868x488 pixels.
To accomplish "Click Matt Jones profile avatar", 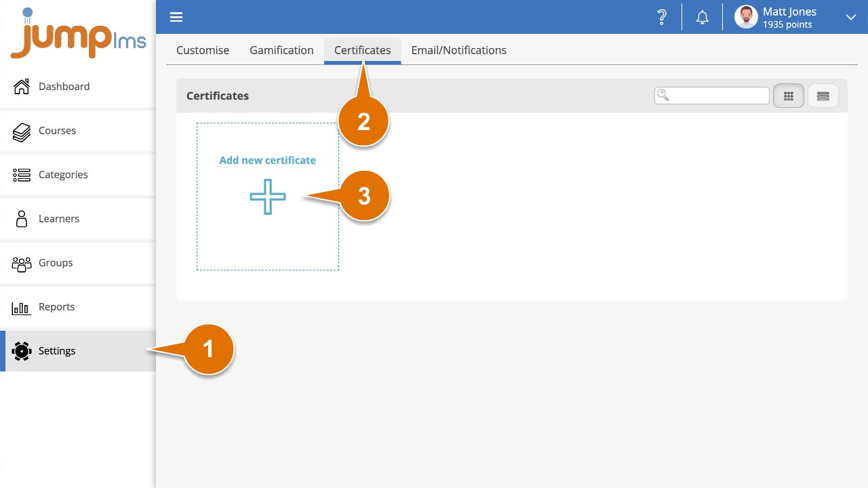I will coord(746,17).
